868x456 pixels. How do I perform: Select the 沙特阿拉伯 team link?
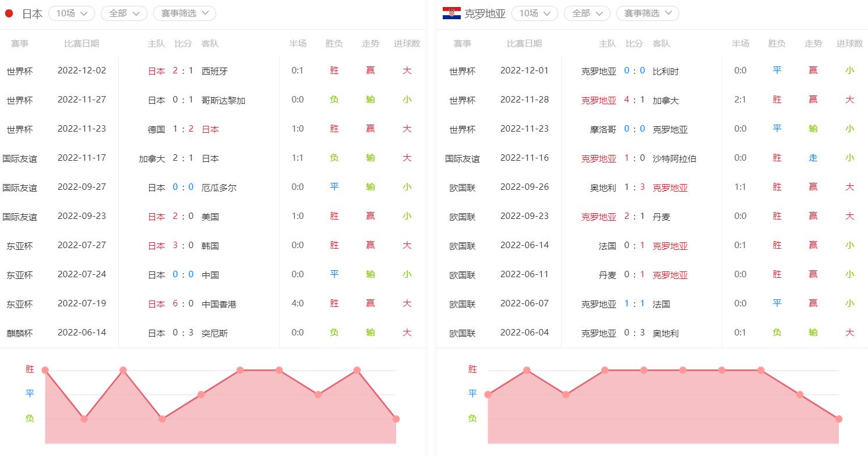point(675,158)
